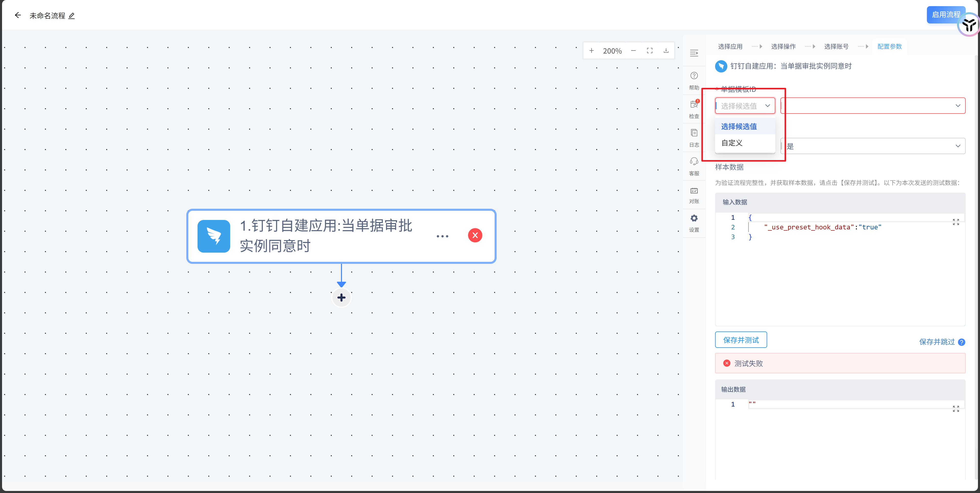The image size is (980, 493).
Task: Expand the 选择候选值 mode dropdown
Action: coord(744,106)
